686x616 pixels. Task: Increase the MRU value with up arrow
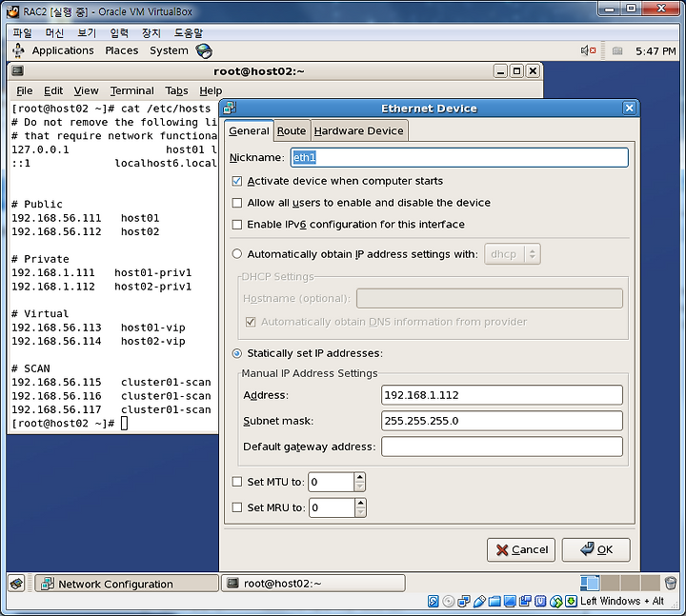360,503
